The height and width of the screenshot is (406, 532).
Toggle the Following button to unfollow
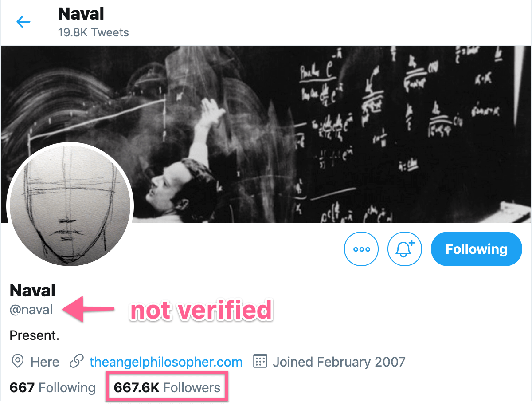tap(476, 249)
